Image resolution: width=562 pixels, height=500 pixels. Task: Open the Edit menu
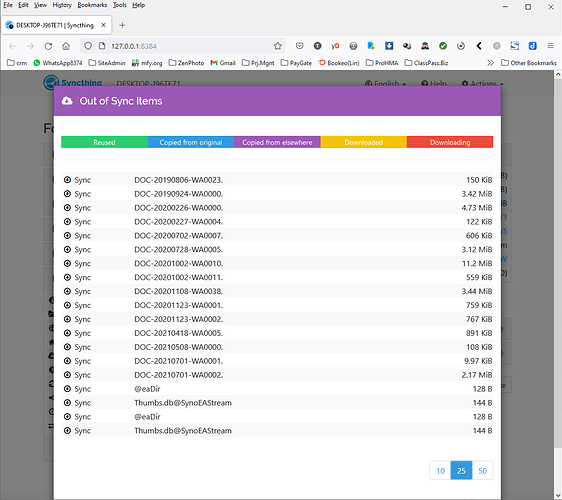point(23,5)
